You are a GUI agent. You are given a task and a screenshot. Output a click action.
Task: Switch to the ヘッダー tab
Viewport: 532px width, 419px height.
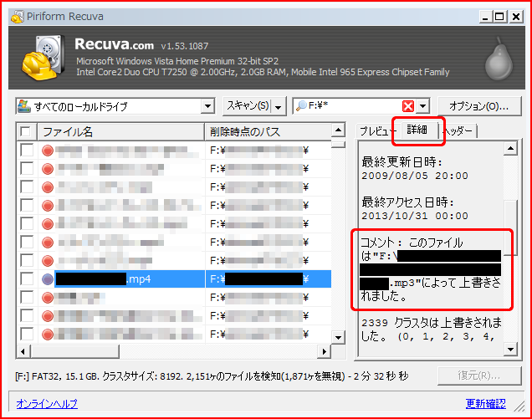coord(458,130)
